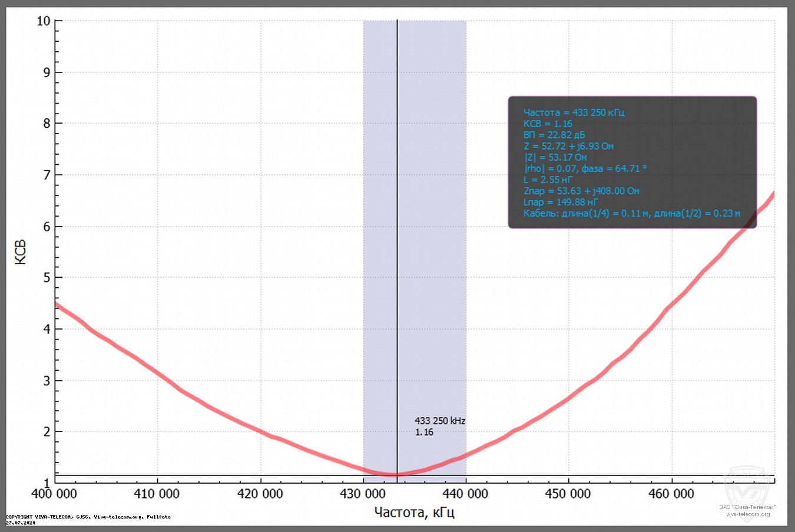The width and height of the screenshot is (795, 532).
Task: Click the 450 000 x-axis tick label
Action: point(568,494)
